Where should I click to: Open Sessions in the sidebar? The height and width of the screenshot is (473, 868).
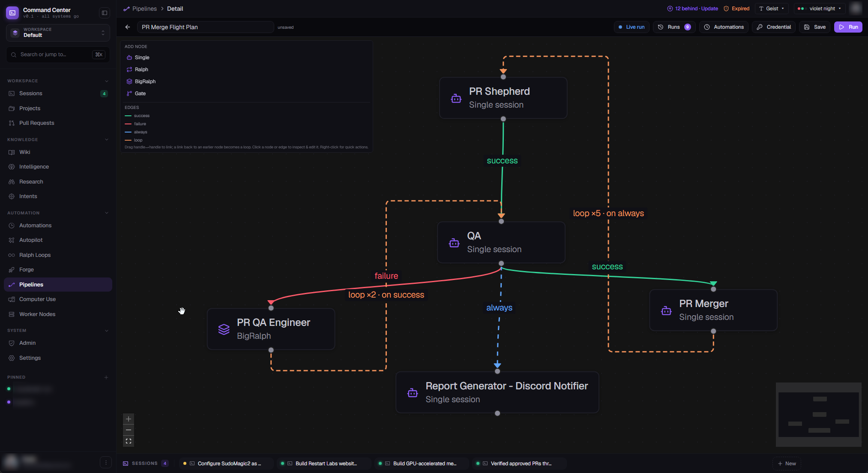coord(58,93)
